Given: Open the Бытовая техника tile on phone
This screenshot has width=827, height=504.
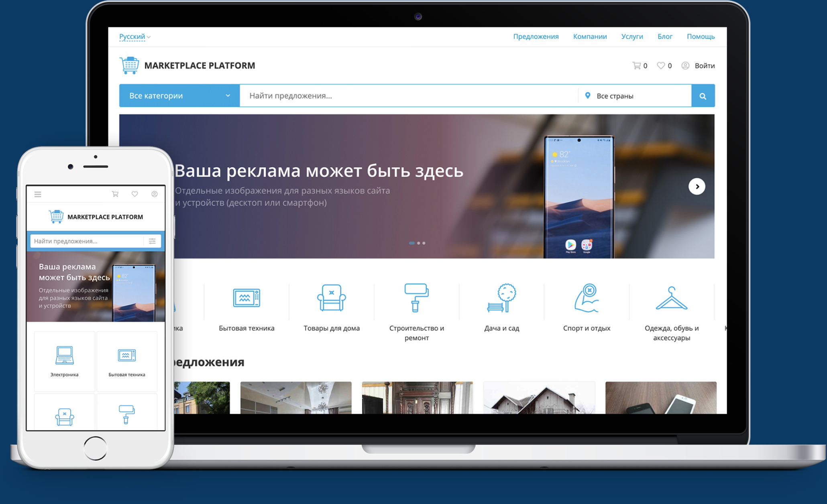Looking at the screenshot, I should point(127,361).
